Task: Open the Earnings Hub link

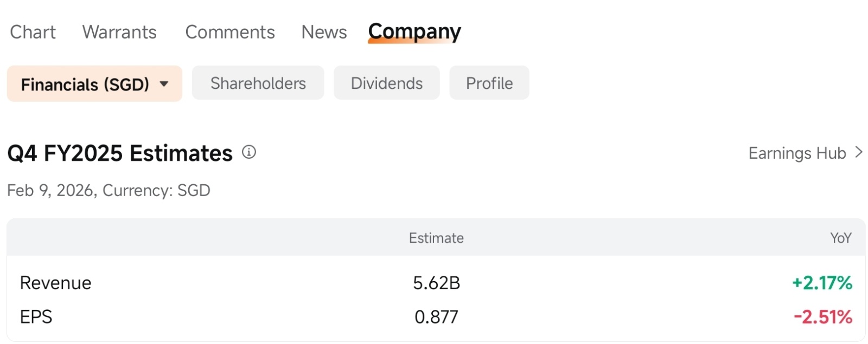Action: (797, 153)
